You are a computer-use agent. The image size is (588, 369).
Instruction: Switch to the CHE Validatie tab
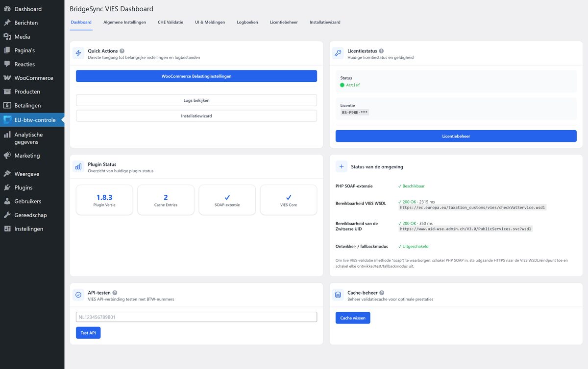click(x=171, y=23)
